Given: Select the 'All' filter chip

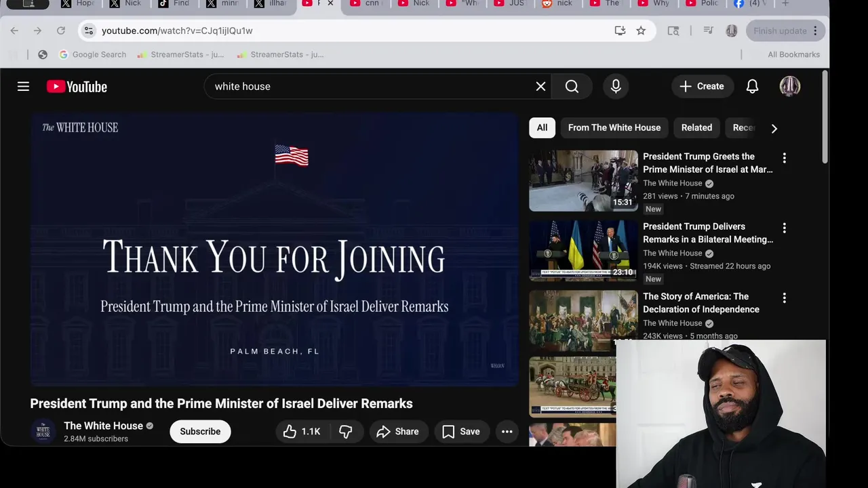Looking at the screenshot, I should coord(542,127).
